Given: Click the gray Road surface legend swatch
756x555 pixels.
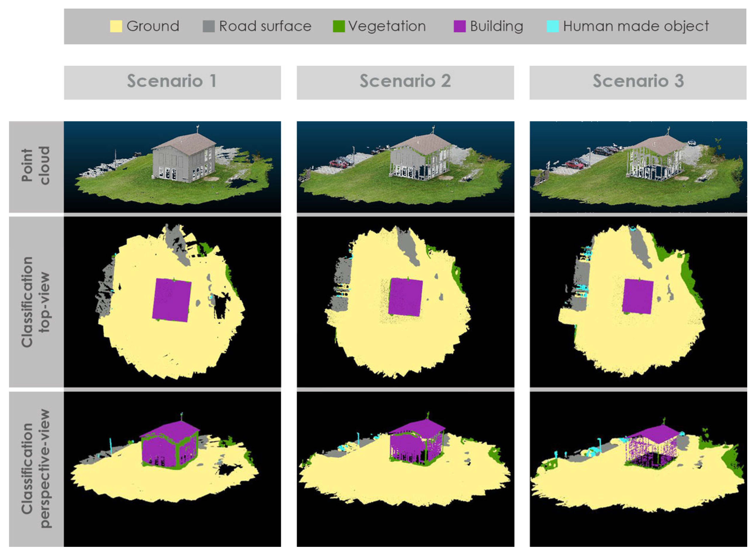Looking at the screenshot, I should point(209,27).
